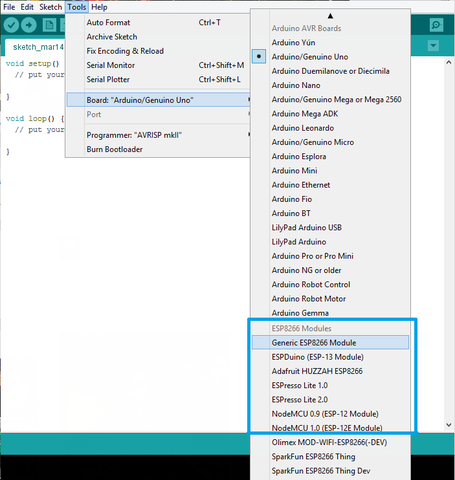Open the Edit menu
The width and height of the screenshot is (455, 480).
27,7
